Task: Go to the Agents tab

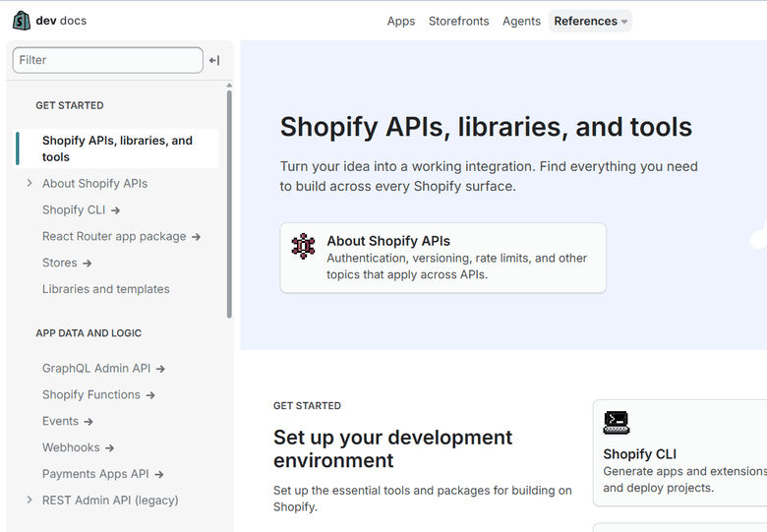Action: pos(521,21)
